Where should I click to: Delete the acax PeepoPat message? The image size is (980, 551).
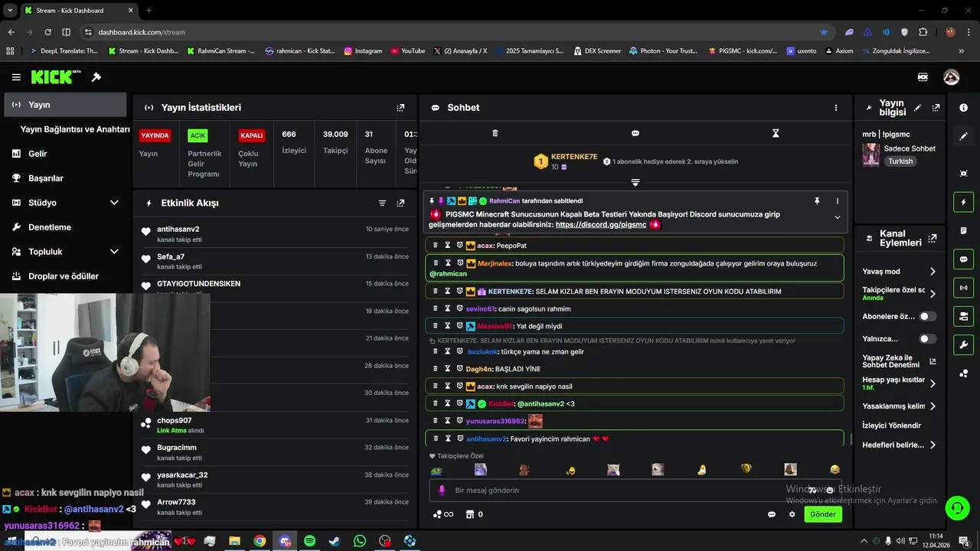click(436, 246)
